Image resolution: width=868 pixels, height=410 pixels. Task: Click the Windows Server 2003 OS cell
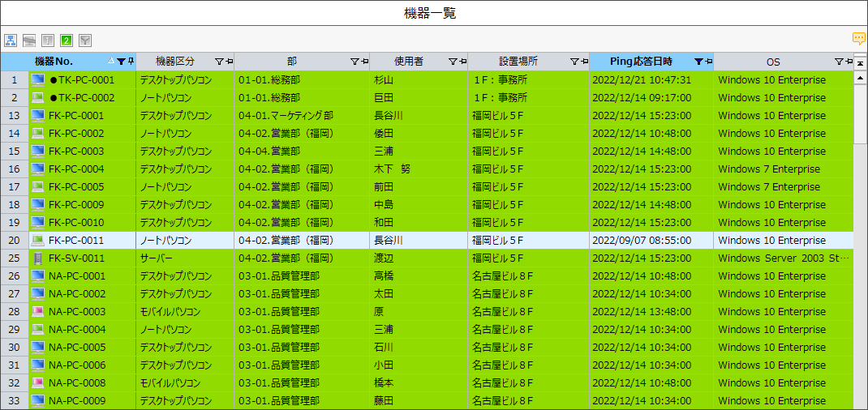click(783, 258)
